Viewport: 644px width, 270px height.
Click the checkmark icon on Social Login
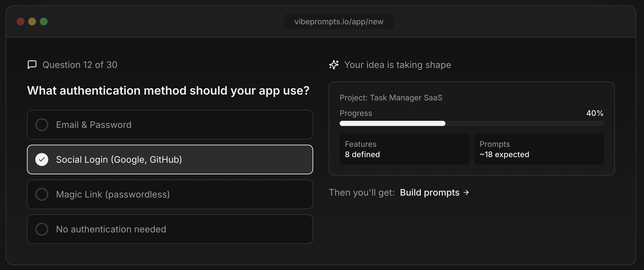(x=42, y=160)
